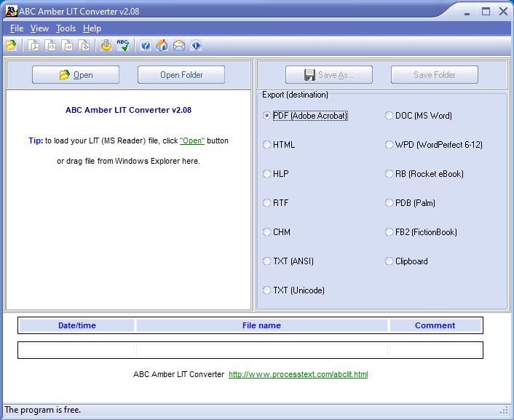The width and height of the screenshot is (514, 420).
Task: Select RB (Rocket eBook) export format
Action: [424, 174]
